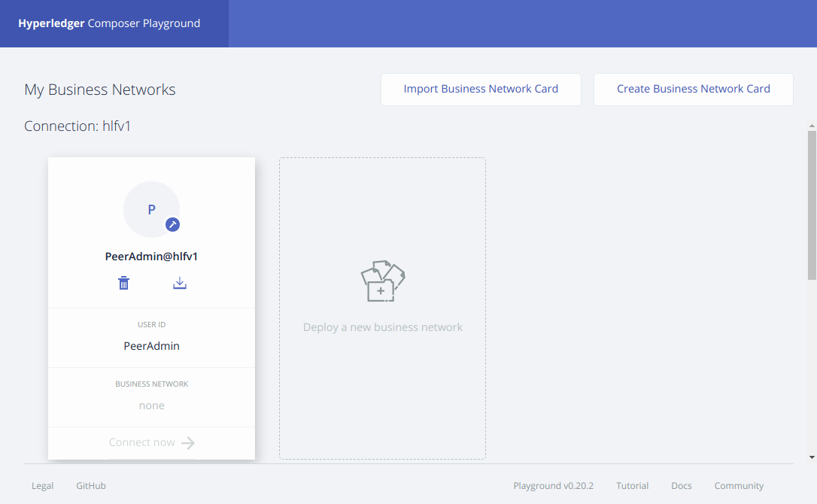Click the Playground v0.20.2 version label
This screenshot has height=504, width=817.
[553, 486]
